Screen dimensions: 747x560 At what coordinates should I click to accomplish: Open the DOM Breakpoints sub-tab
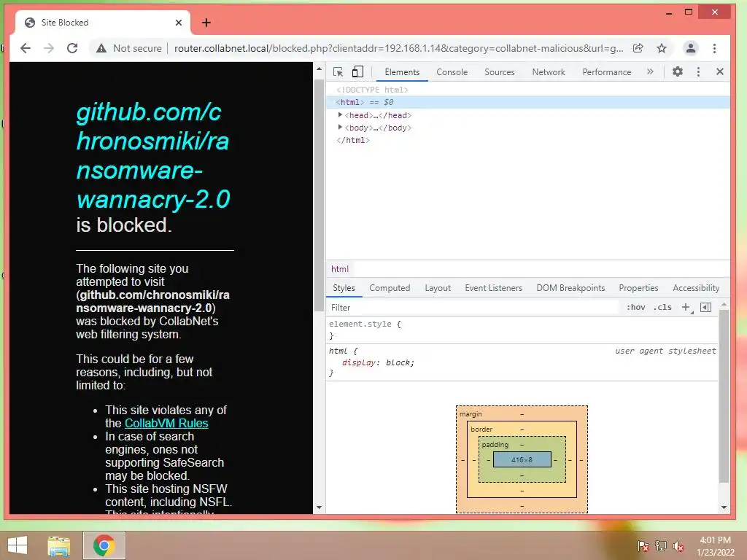click(x=570, y=288)
